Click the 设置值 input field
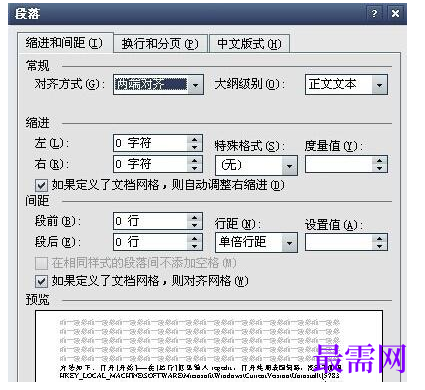This screenshot has width=425, height=390. [x=339, y=242]
